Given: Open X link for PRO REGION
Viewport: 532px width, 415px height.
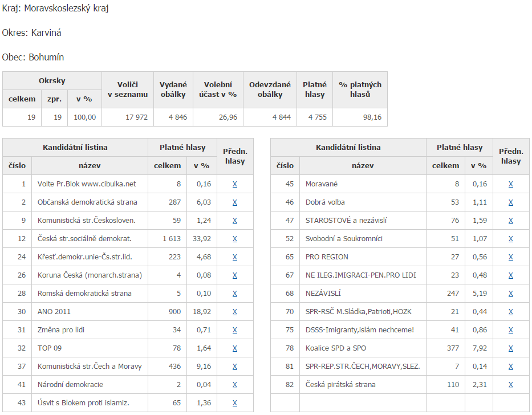Looking at the screenshot, I should pyautogui.click(x=511, y=257).
